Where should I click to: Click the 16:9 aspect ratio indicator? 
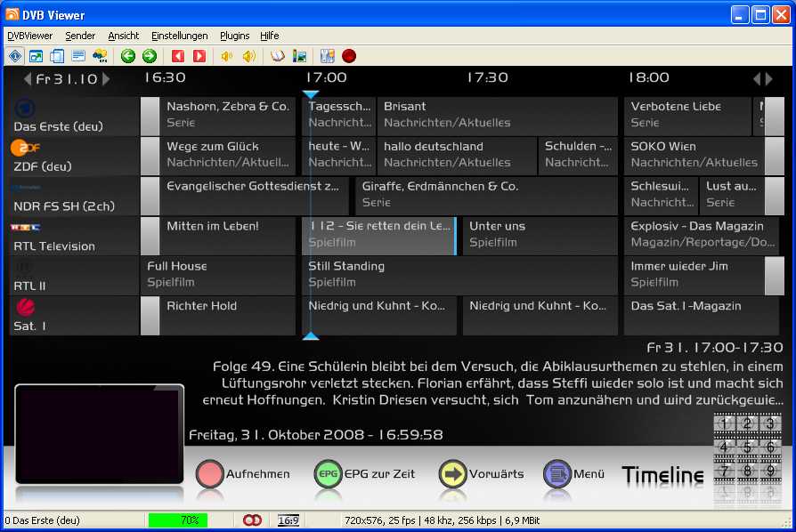[288, 520]
